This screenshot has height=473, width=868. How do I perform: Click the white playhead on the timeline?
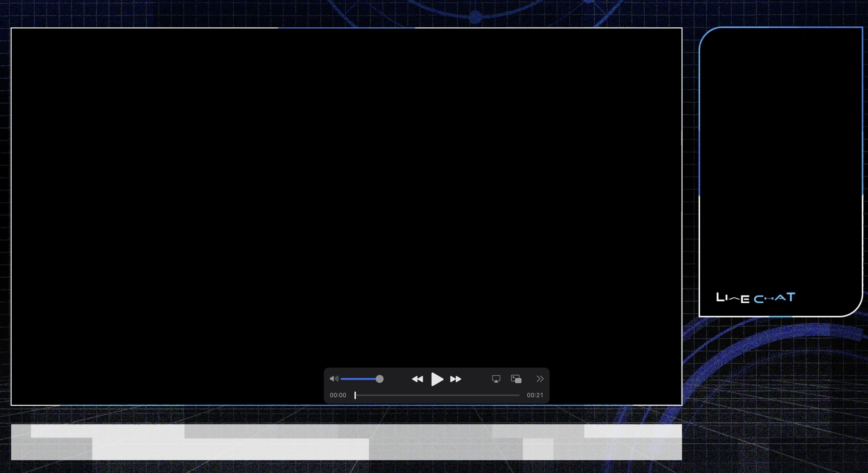click(355, 395)
